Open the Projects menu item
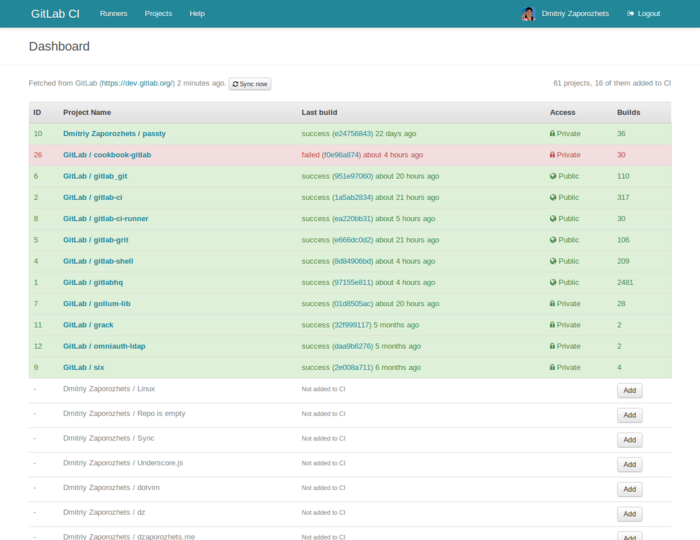 [158, 14]
